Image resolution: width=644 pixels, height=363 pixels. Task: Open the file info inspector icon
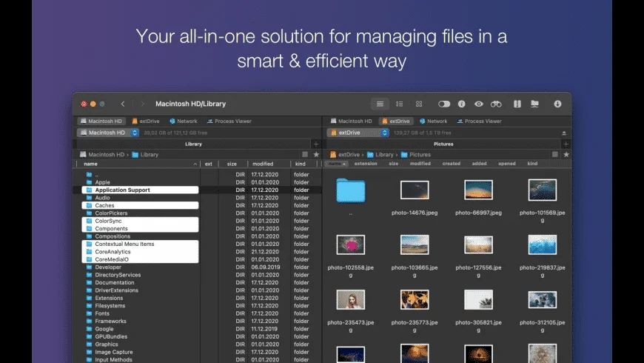pos(462,104)
